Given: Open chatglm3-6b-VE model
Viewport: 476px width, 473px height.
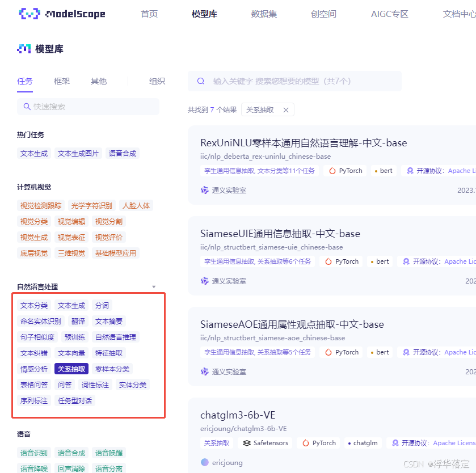Looking at the screenshot, I should [238, 415].
